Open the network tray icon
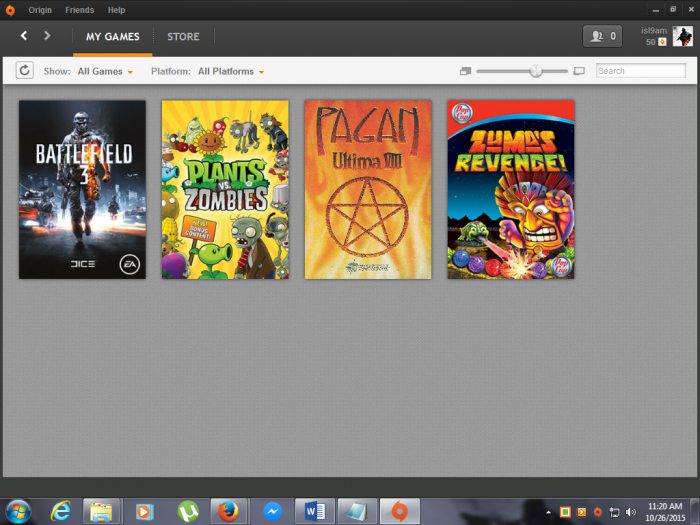Viewport: 700px width, 525px height. [615, 512]
